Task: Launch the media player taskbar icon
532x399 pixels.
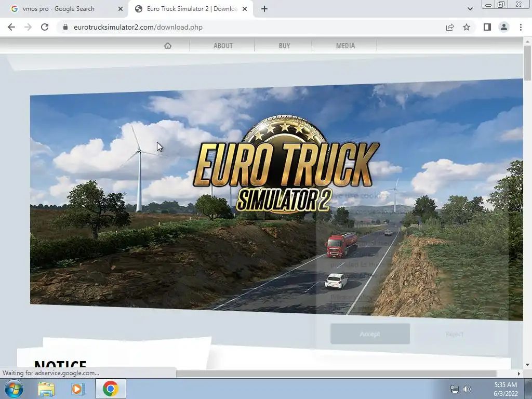Action: pyautogui.click(x=77, y=389)
